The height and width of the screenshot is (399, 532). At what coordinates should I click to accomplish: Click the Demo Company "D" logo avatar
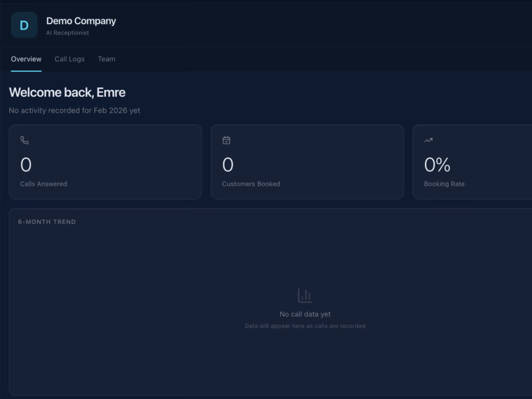24,25
